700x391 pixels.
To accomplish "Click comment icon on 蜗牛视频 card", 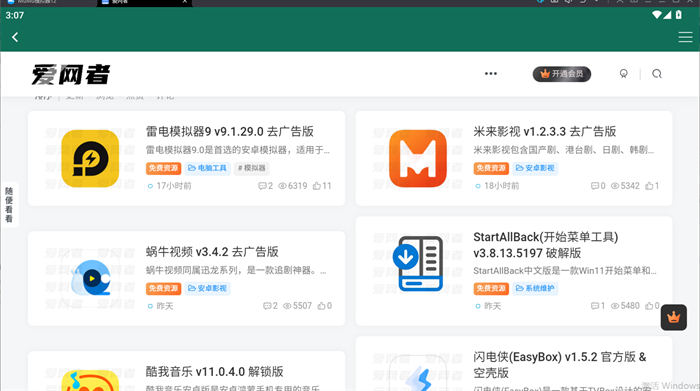I will (x=267, y=306).
